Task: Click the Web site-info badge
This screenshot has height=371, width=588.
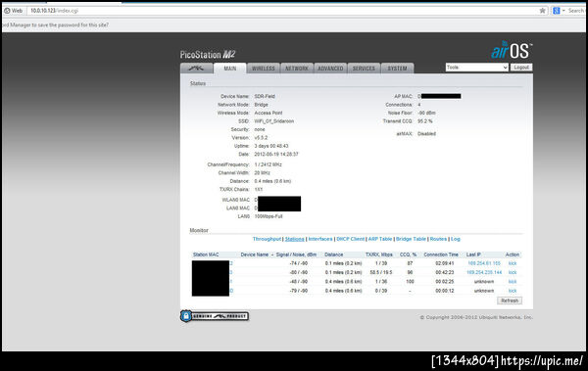Action: (14, 11)
